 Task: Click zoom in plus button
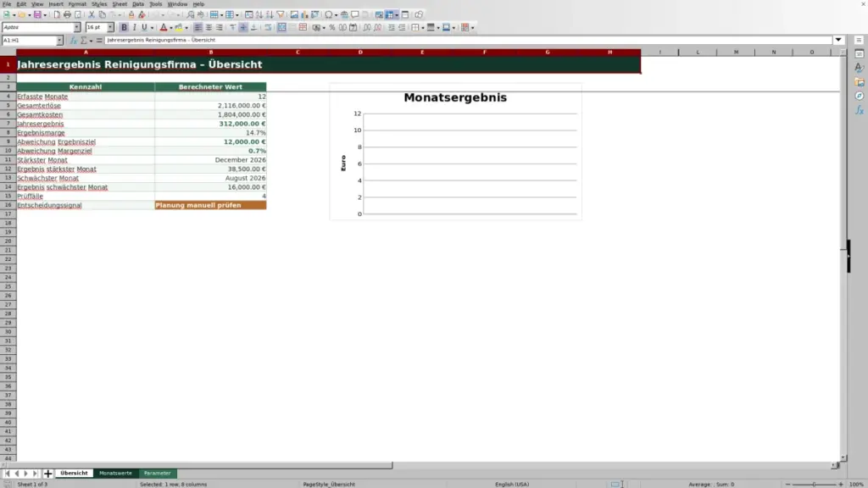point(840,484)
